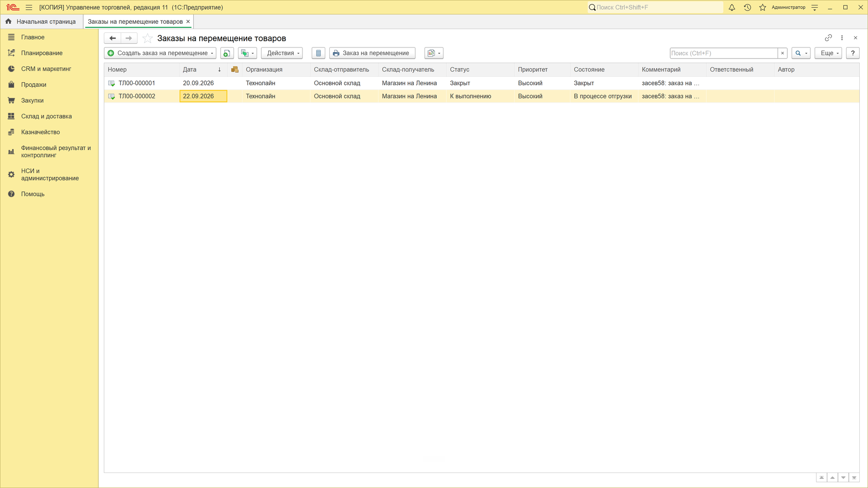Expand the reports dropdown button
The height and width of the screenshot is (488, 868).
[434, 53]
